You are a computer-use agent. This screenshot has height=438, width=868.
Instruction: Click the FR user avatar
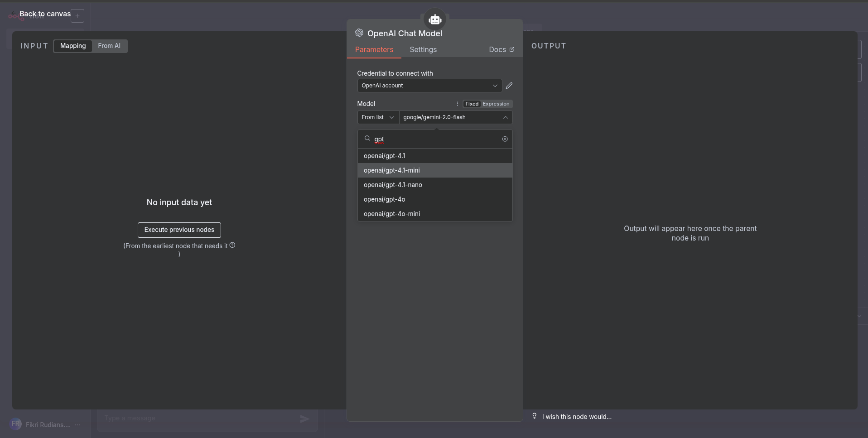click(x=15, y=424)
